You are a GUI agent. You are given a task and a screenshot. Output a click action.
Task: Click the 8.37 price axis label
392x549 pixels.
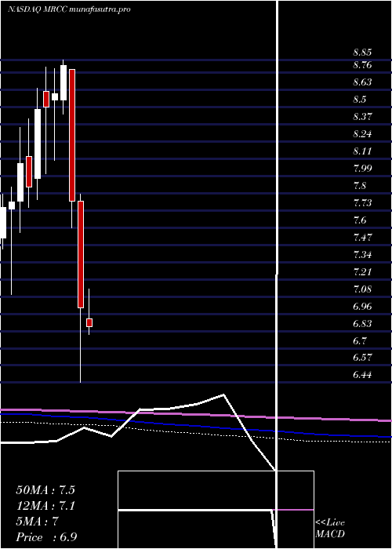point(362,117)
